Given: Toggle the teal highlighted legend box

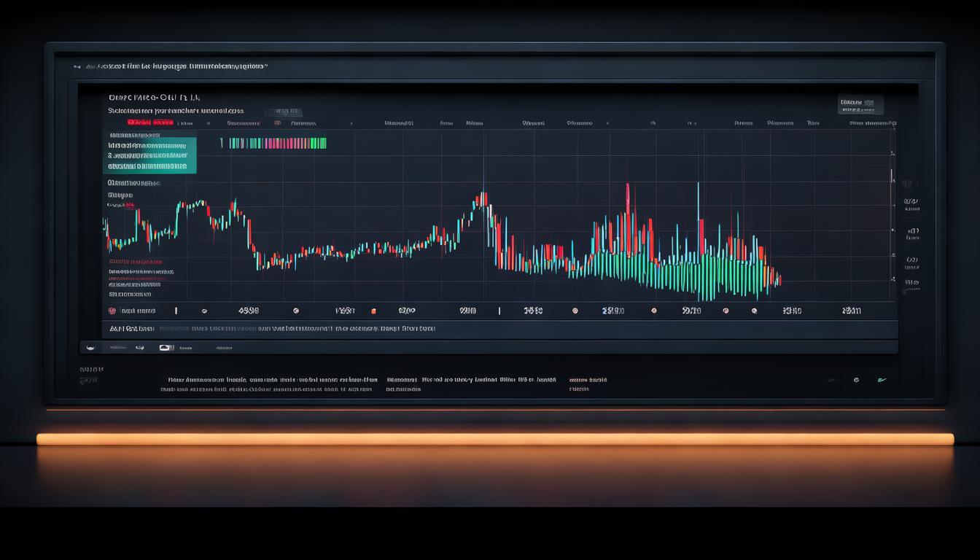Looking at the screenshot, I should pos(150,155).
